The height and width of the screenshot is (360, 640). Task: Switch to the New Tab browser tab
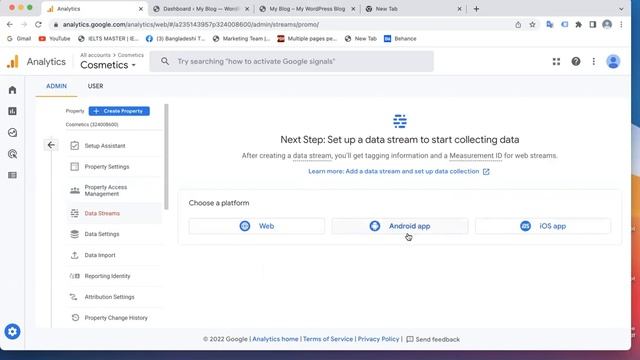[x=413, y=9]
